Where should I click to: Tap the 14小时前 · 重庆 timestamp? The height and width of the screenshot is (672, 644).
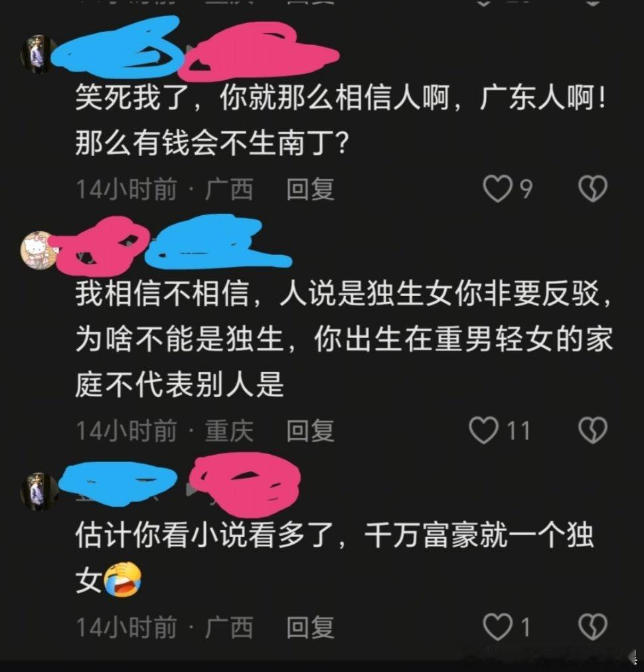click(x=165, y=430)
